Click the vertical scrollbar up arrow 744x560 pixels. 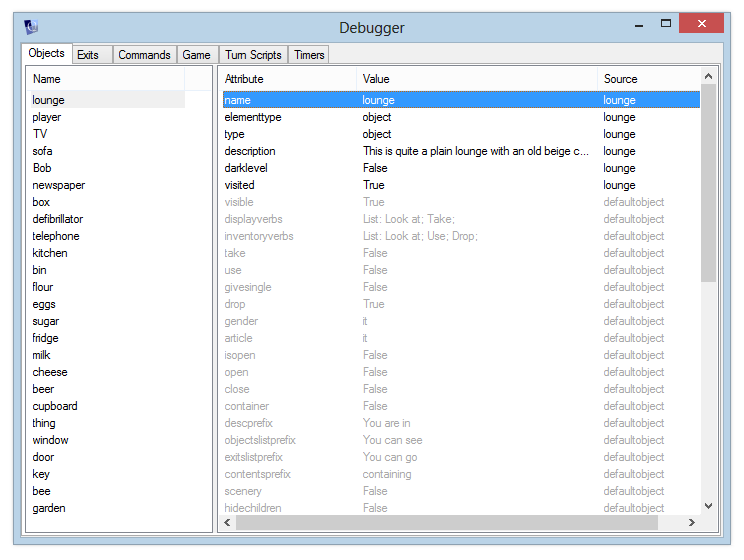[x=708, y=76]
